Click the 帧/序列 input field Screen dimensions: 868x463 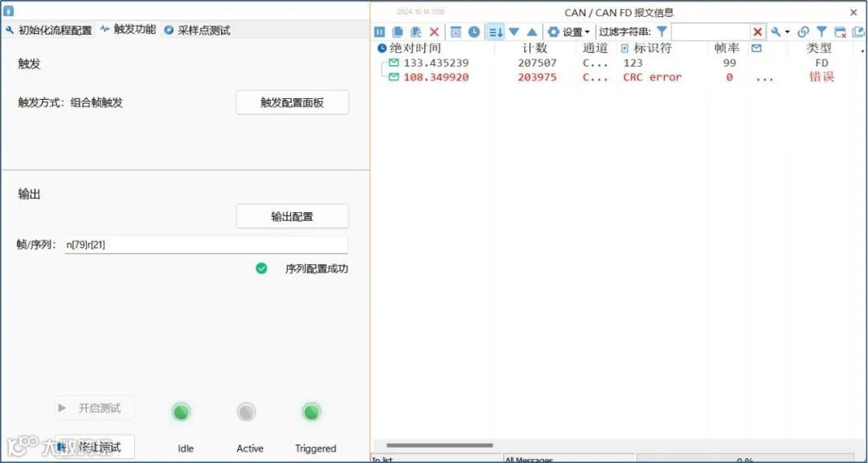click(x=206, y=245)
